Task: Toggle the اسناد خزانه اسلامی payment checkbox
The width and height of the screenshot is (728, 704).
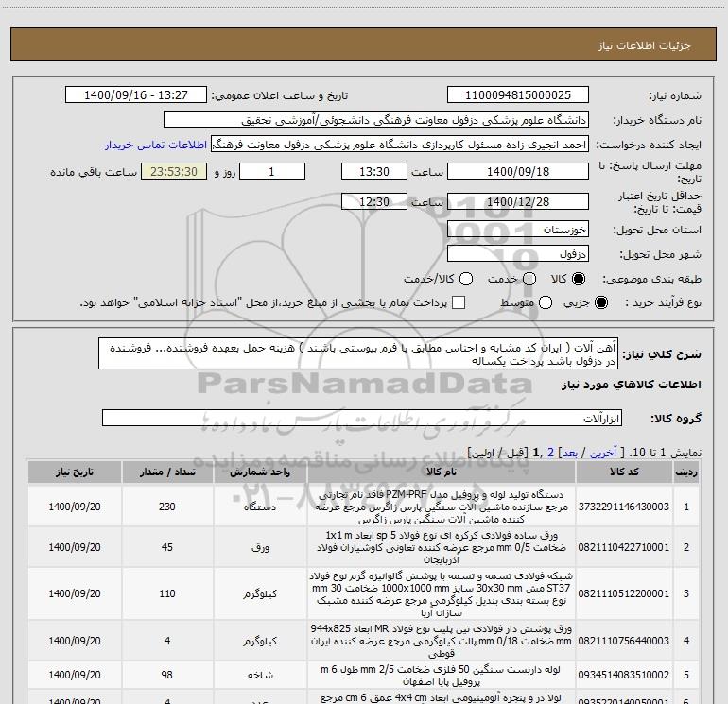Action: [x=459, y=302]
